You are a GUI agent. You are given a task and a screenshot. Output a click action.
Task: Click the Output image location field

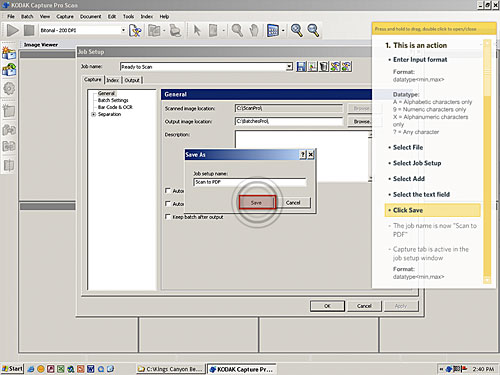pyautogui.click(x=289, y=121)
